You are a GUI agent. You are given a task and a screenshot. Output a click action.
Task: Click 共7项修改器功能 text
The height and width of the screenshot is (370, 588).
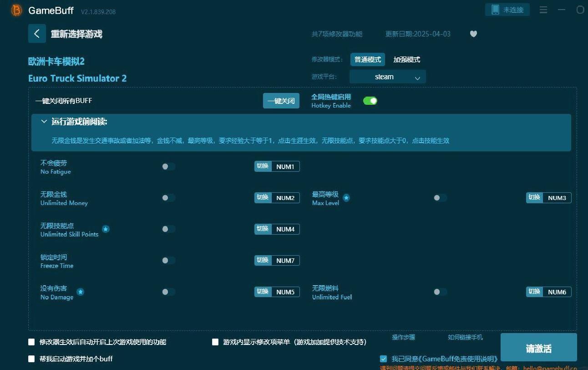pyautogui.click(x=337, y=34)
